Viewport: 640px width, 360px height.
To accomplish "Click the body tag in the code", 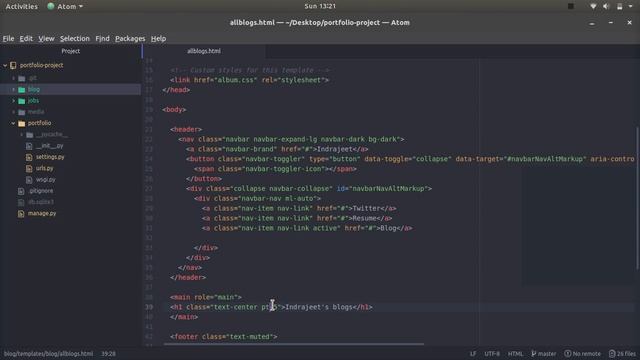I will [174, 109].
